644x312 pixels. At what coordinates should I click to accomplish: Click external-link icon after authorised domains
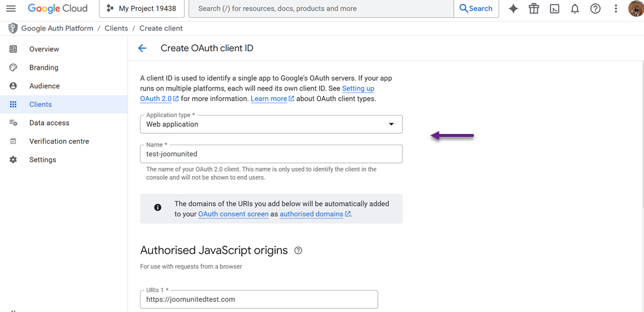348,214
